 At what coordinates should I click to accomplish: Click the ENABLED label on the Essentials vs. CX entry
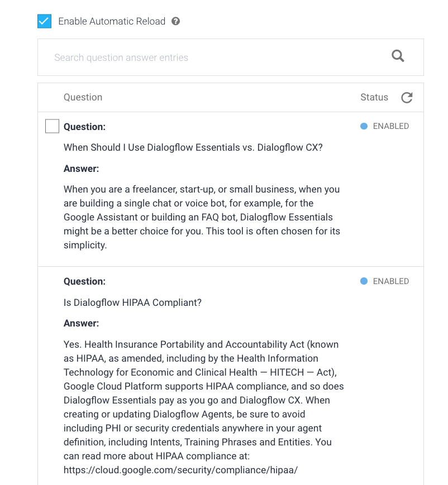(390, 126)
